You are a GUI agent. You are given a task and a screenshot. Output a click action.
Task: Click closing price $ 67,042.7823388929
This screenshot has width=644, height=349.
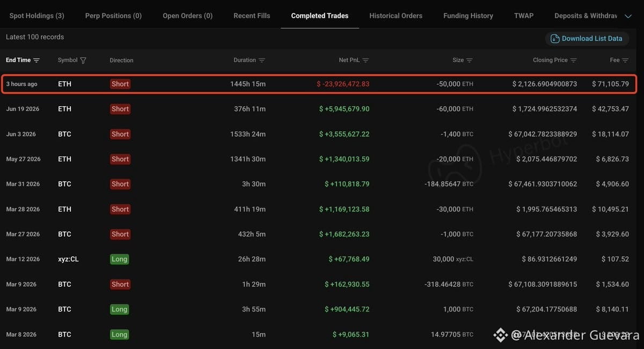point(543,134)
